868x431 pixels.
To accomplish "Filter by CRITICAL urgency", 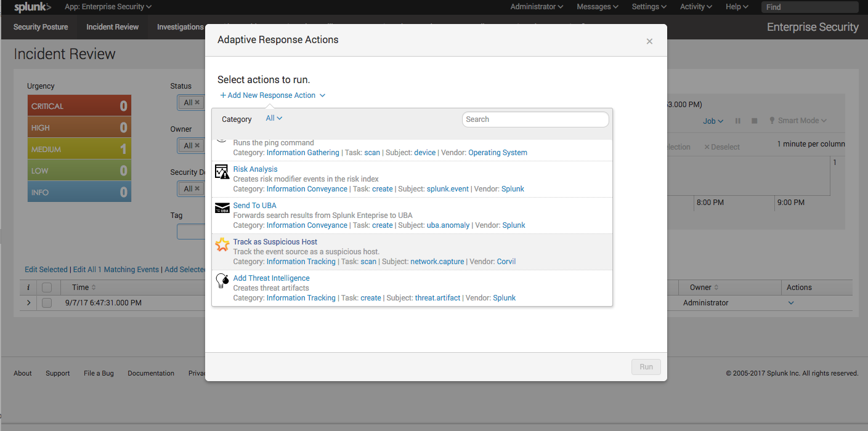I will point(79,106).
